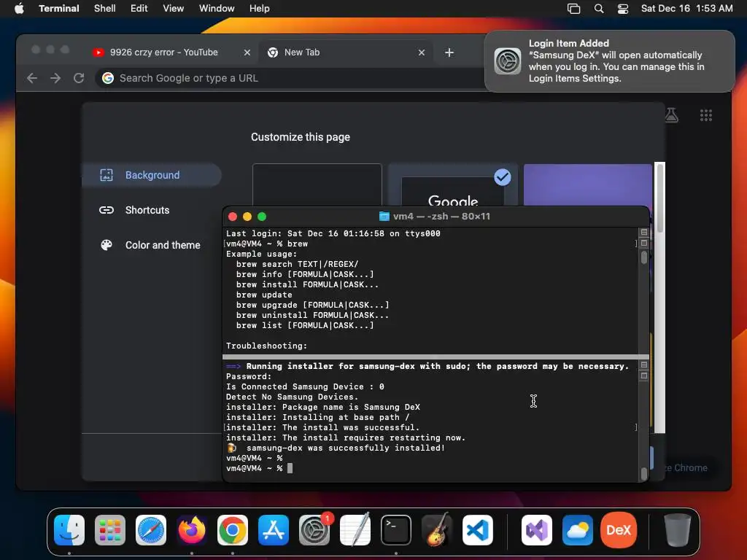The image size is (747, 560).
Task: Open Finder from the Dock
Action: (x=69, y=530)
